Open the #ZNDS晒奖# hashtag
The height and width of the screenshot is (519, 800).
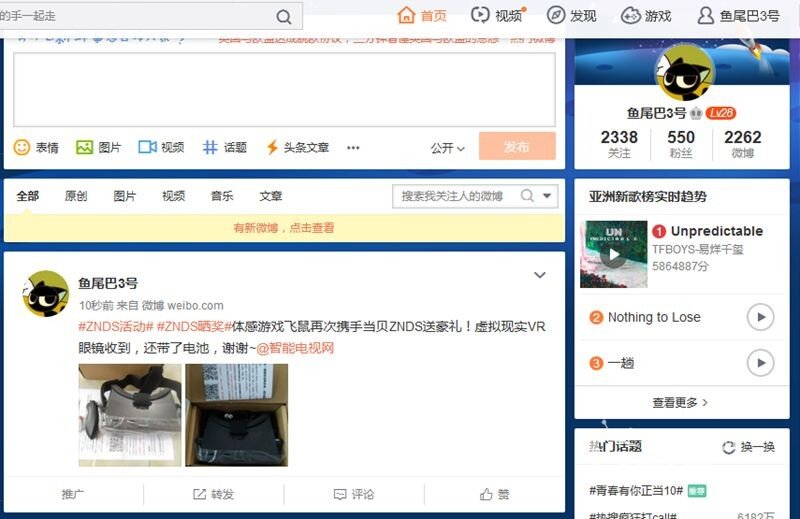[194, 327]
